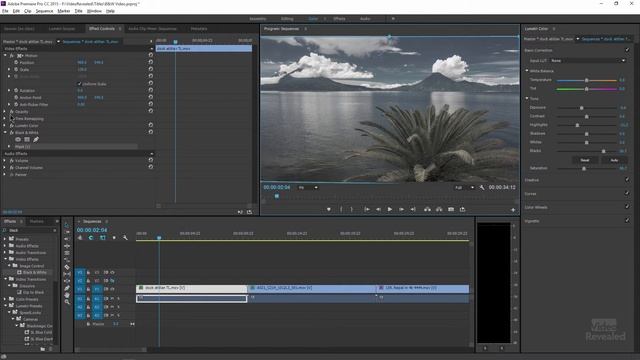Click the Extract button in program monitor
The image size is (640, 360).
(439, 209)
